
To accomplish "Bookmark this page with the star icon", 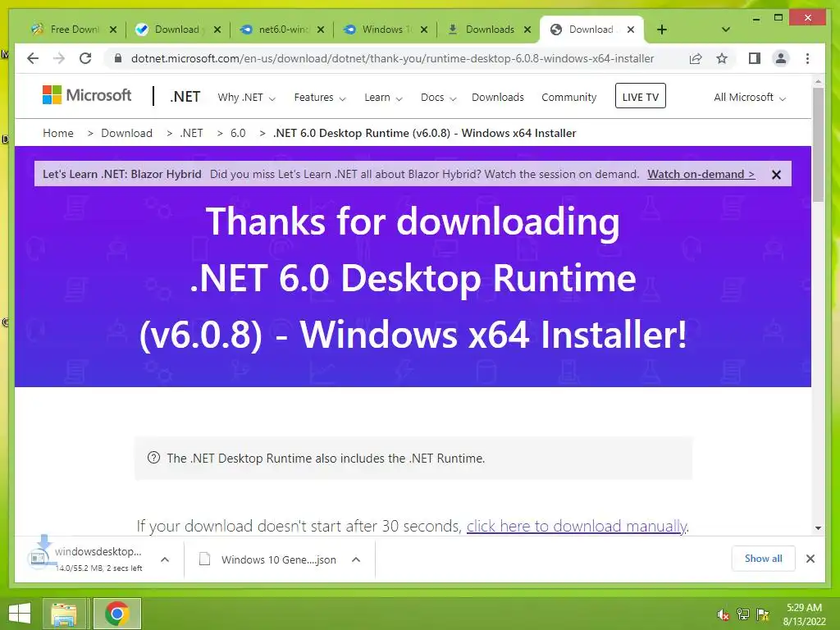I will (x=722, y=58).
